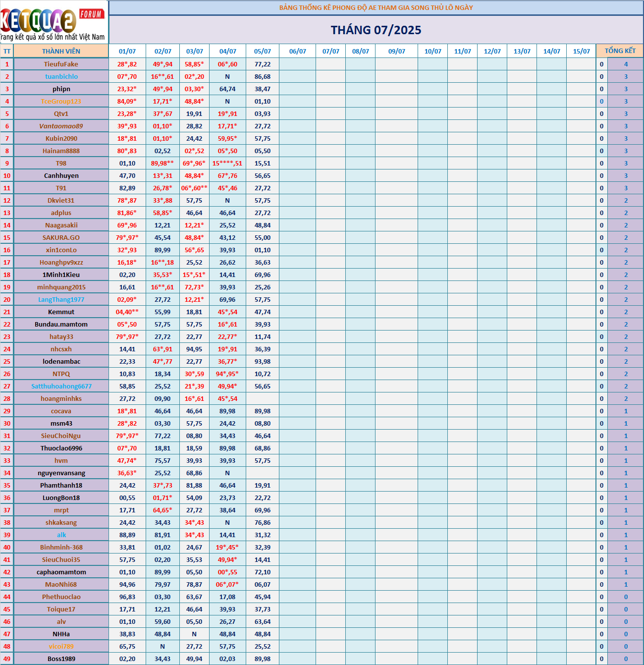Select member name NHHa

[x=61, y=634]
